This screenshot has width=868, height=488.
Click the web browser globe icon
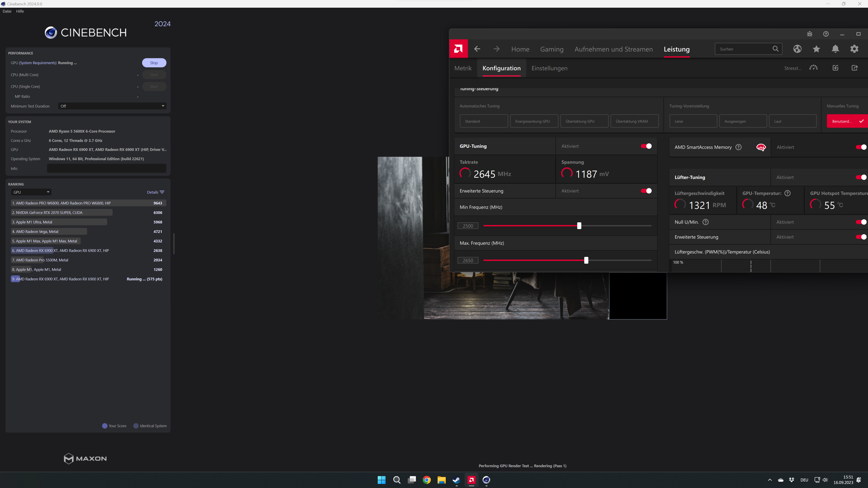coord(797,49)
